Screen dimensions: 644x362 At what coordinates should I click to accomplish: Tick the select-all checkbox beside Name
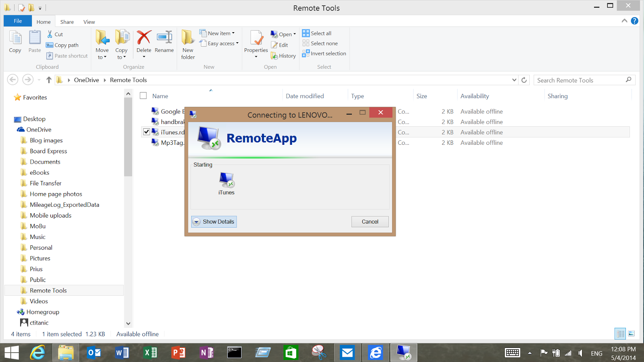[143, 96]
